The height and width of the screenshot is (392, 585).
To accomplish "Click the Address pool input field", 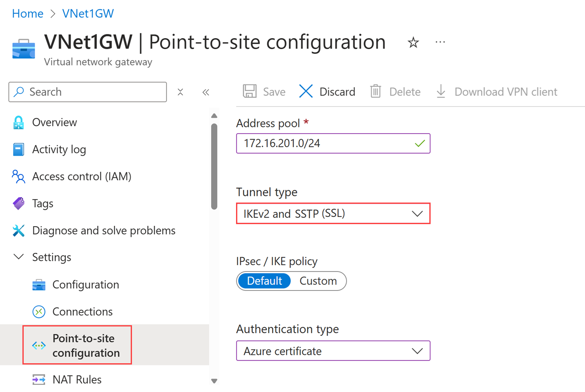I will click(326, 143).
